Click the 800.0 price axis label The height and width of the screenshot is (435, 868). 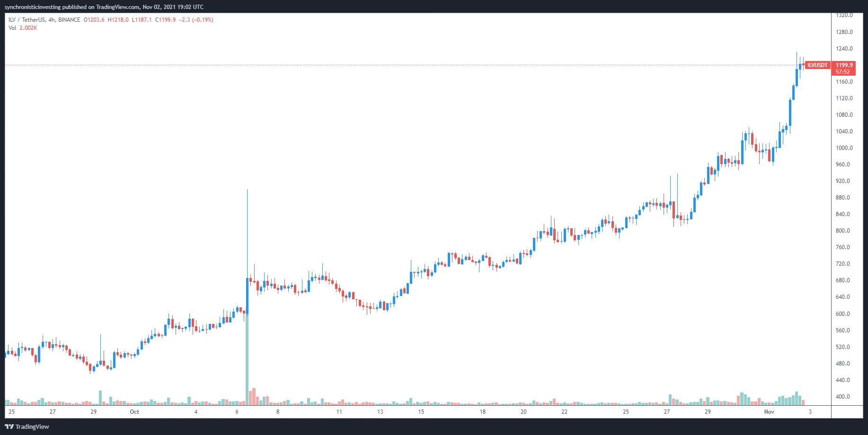(844, 231)
